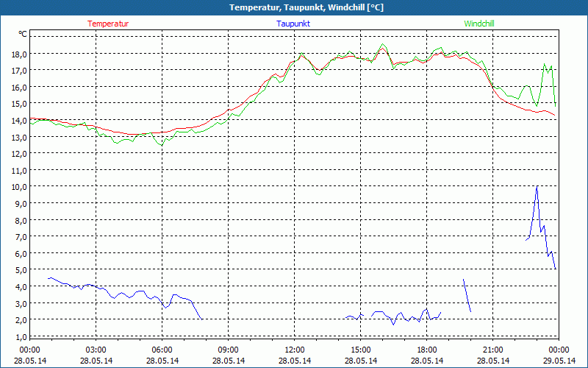Click the 9,0 y-axis value
Viewport: 588px width, 368px height.
[x=21, y=204]
